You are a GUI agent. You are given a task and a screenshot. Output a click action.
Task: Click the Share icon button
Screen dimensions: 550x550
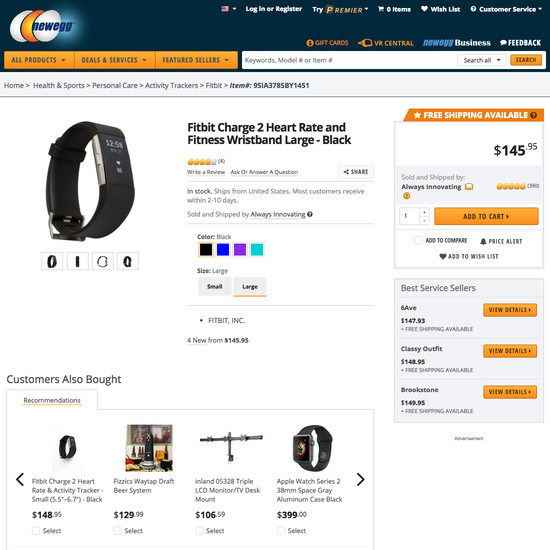coord(356,172)
